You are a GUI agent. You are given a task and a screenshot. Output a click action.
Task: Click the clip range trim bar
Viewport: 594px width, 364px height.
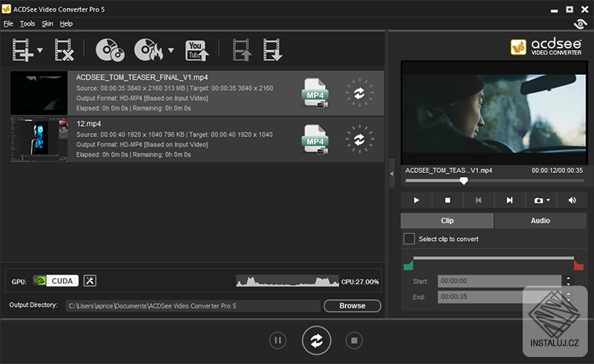point(494,258)
